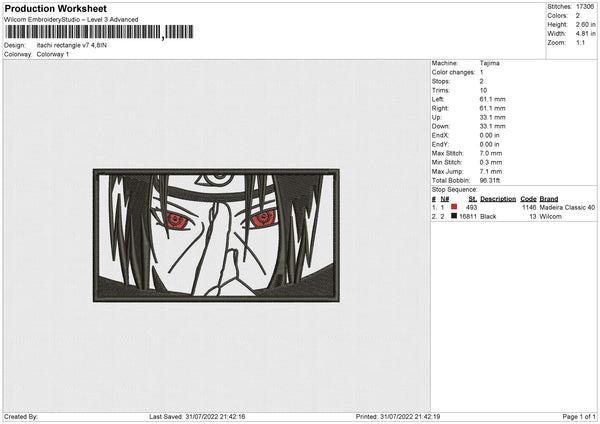
Task: Click the EndY value '0.00 in'
Action: [489, 145]
